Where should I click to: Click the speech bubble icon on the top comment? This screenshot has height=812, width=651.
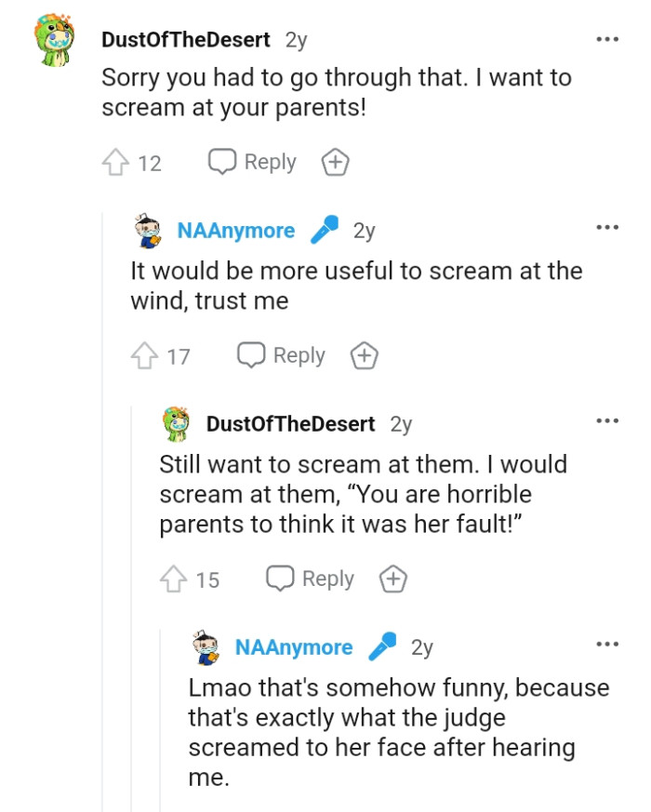coord(220,162)
